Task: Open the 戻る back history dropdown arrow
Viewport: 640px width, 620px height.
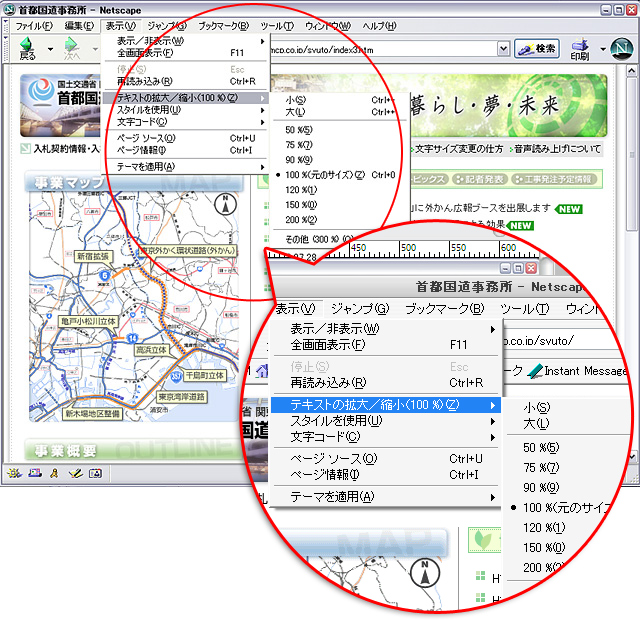Action: tap(50, 49)
